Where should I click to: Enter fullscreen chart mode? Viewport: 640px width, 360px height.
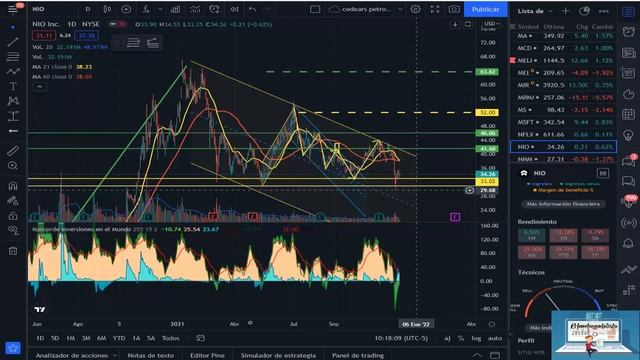(x=435, y=9)
